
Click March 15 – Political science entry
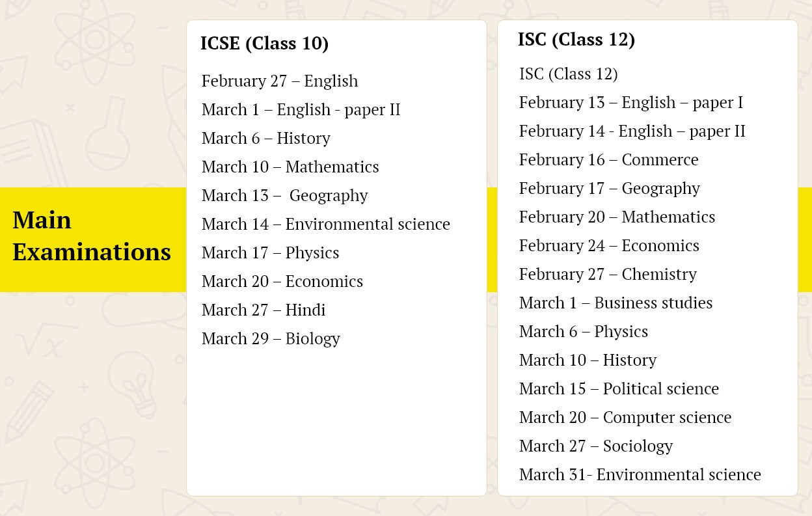coord(619,389)
